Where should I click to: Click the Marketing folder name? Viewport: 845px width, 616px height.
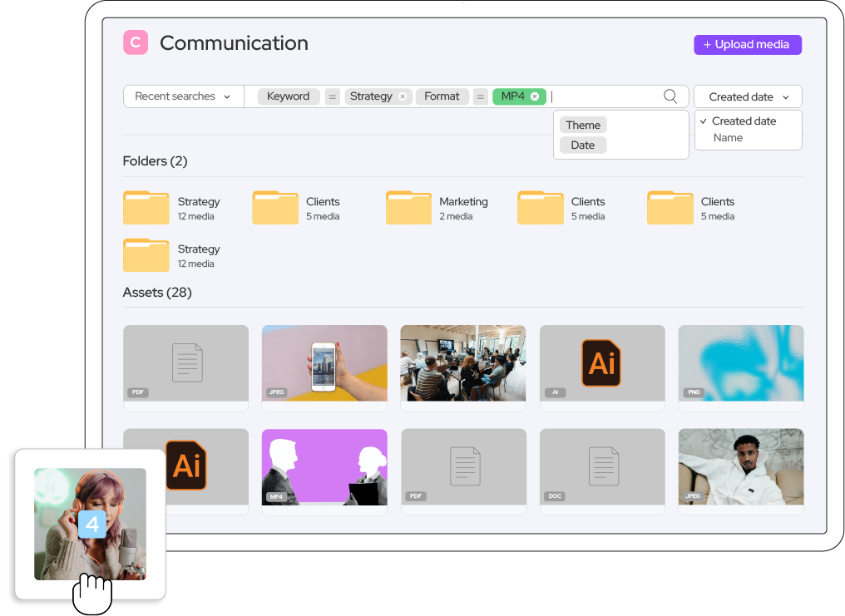click(463, 201)
